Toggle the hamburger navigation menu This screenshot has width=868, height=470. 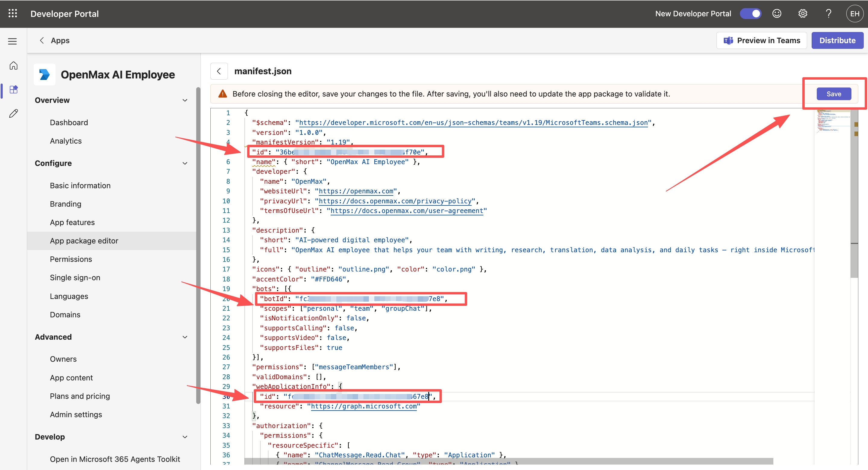[x=12, y=41]
